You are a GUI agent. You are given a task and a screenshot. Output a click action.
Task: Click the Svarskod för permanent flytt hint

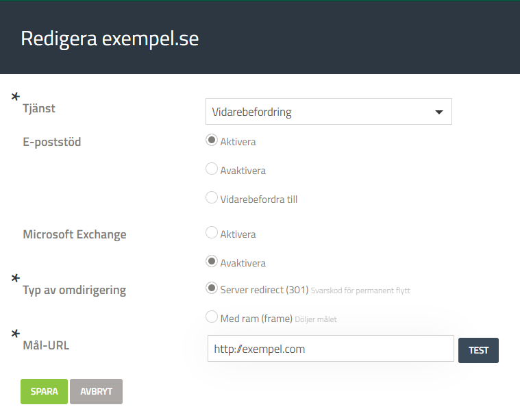pos(360,291)
